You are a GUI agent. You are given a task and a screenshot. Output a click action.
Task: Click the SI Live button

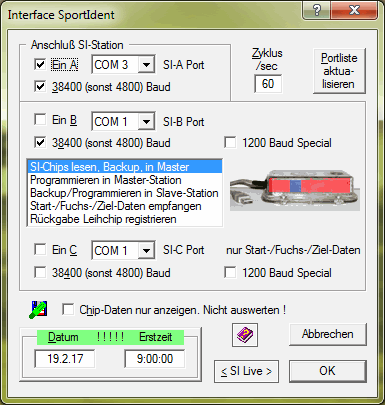coord(246,371)
